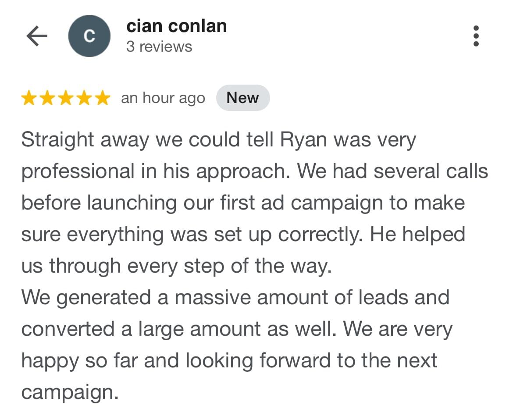Click the third yellow rating star
This screenshot has width=513, height=420.
[x=66, y=98]
